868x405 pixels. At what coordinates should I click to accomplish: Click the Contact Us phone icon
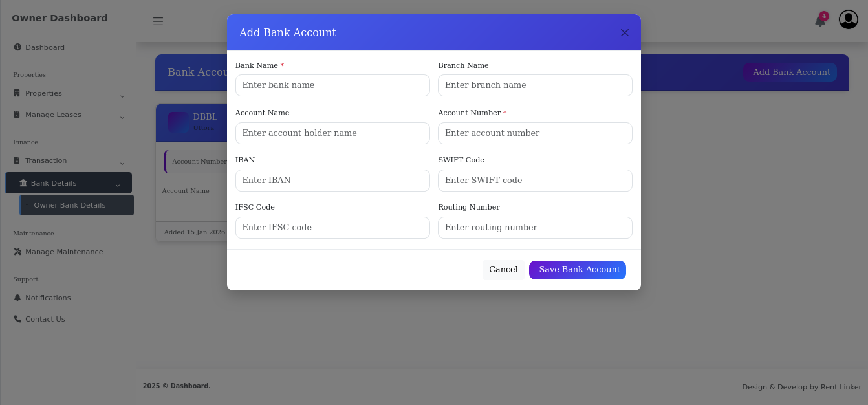(17, 318)
